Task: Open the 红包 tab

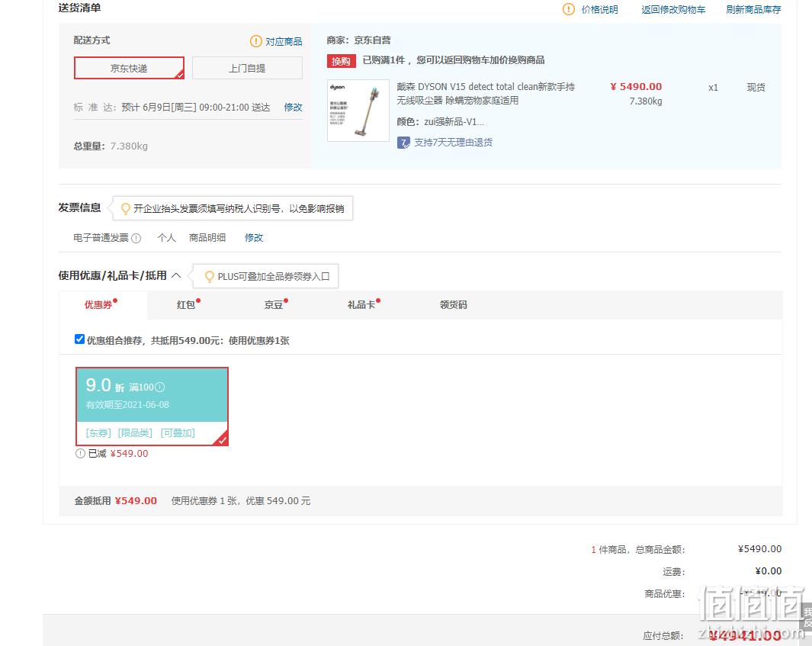Action: point(186,304)
